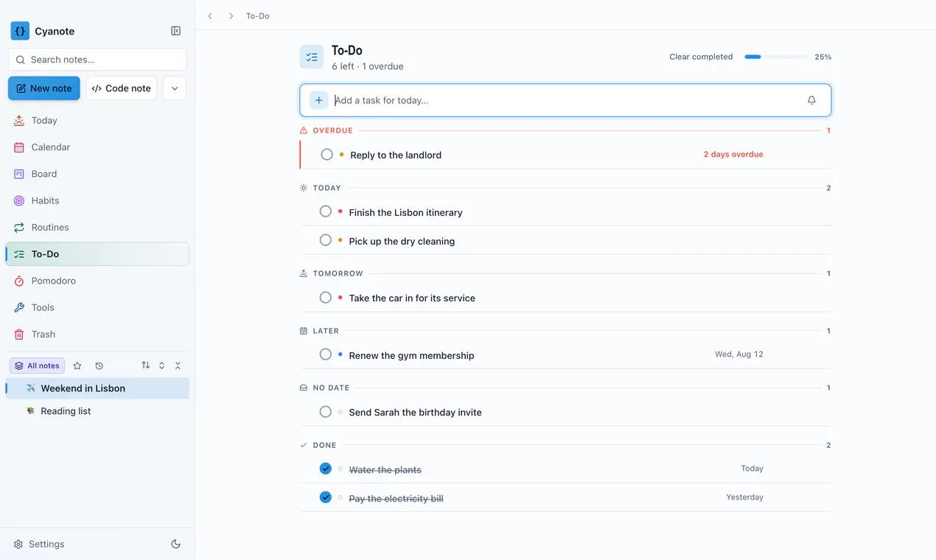This screenshot has width=936, height=560.
Task: Change note sort order icon
Action: (146, 365)
